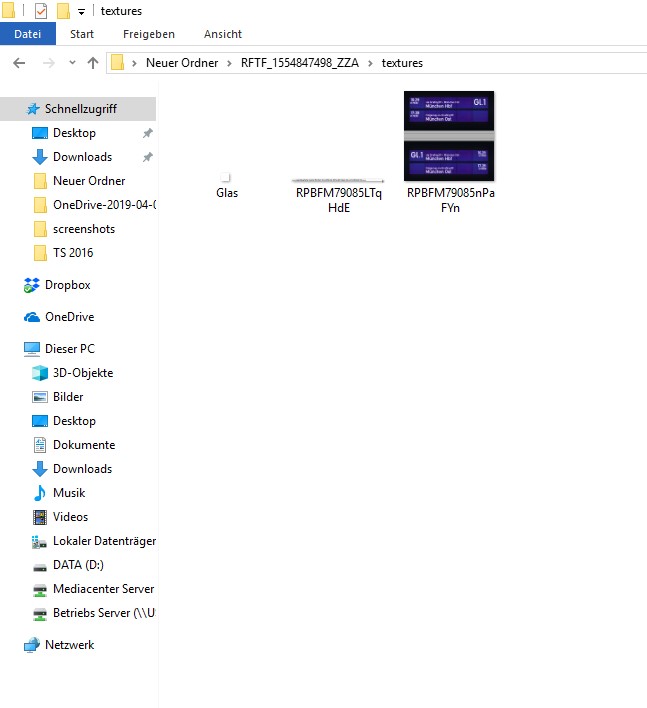Click the Dokumente document icon
Viewport: 647px width, 708px height.
tap(40, 445)
